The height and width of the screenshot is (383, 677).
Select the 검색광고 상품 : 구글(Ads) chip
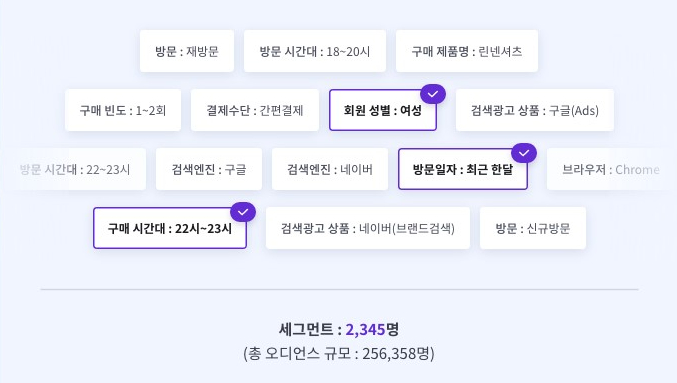point(535,110)
